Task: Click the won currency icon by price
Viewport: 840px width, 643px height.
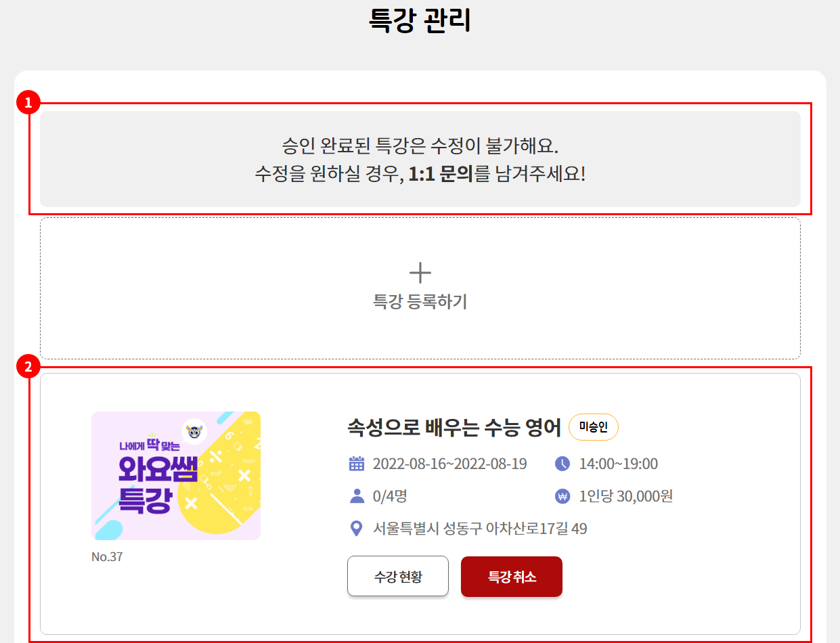Action: [x=562, y=496]
